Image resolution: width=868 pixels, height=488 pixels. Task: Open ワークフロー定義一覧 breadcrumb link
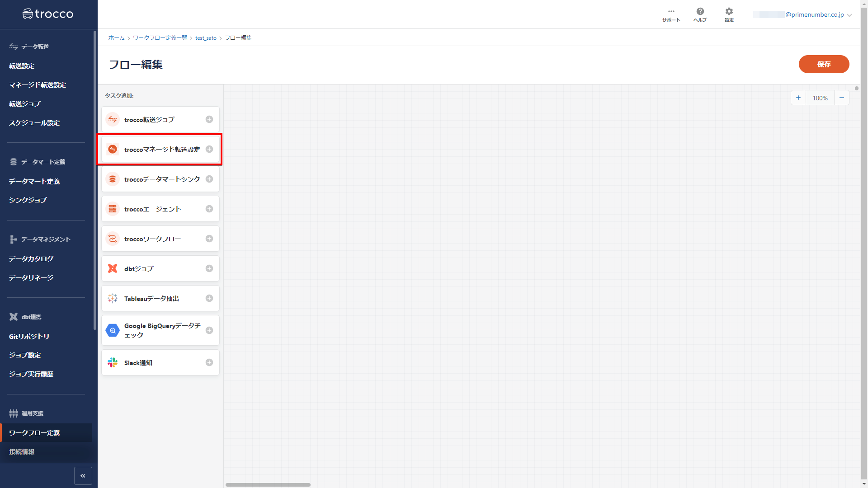pyautogui.click(x=160, y=38)
